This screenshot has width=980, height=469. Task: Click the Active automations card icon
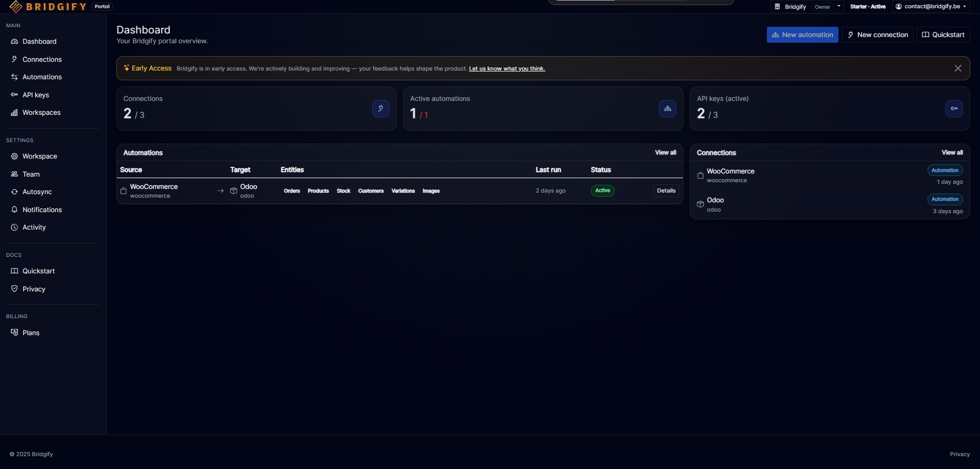coord(667,109)
